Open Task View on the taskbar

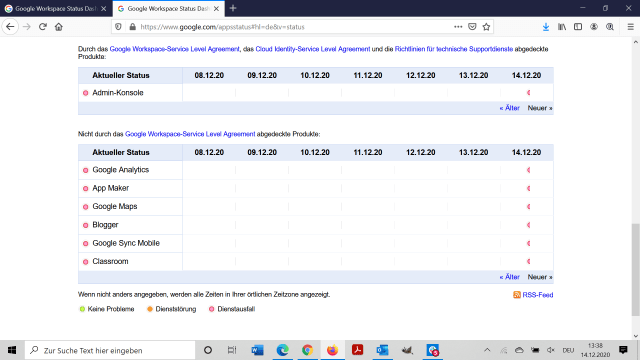[x=232, y=350]
